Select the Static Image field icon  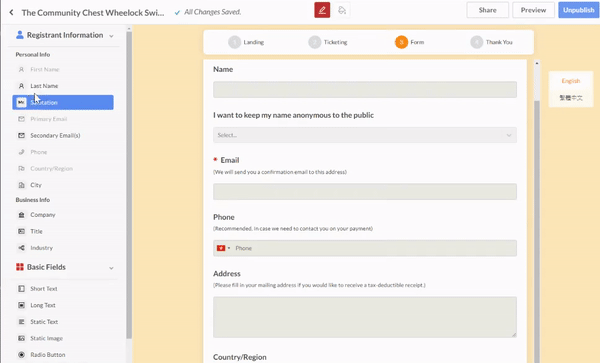[x=21, y=338]
